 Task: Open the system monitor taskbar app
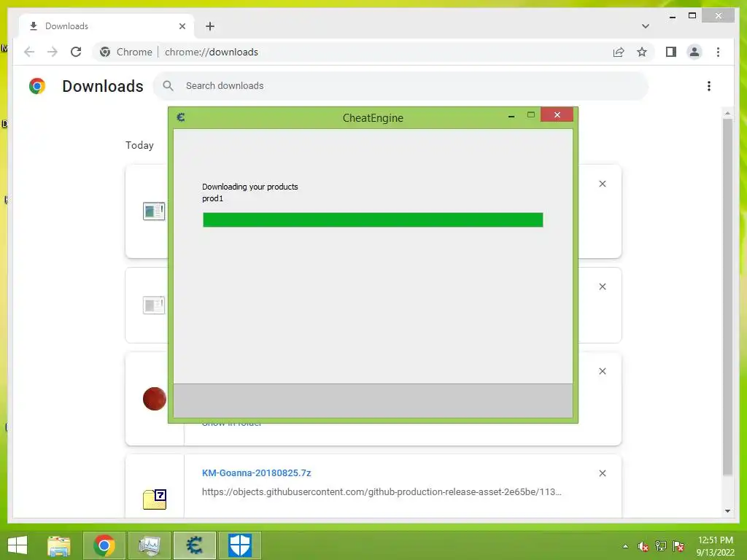click(x=149, y=545)
